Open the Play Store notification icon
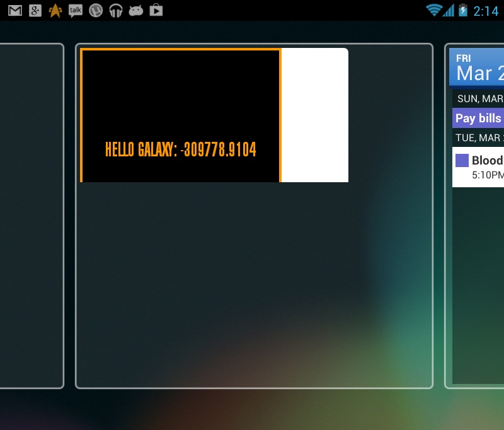 pyautogui.click(x=156, y=10)
